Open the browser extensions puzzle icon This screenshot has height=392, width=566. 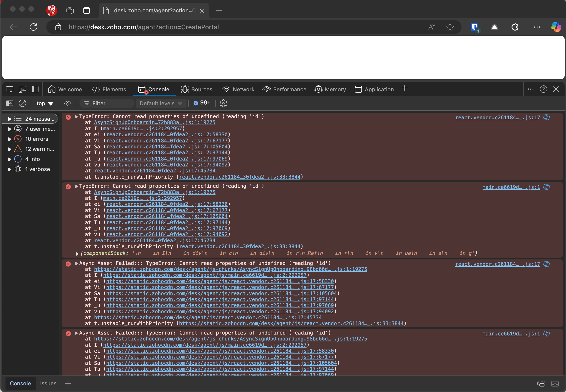(x=515, y=27)
